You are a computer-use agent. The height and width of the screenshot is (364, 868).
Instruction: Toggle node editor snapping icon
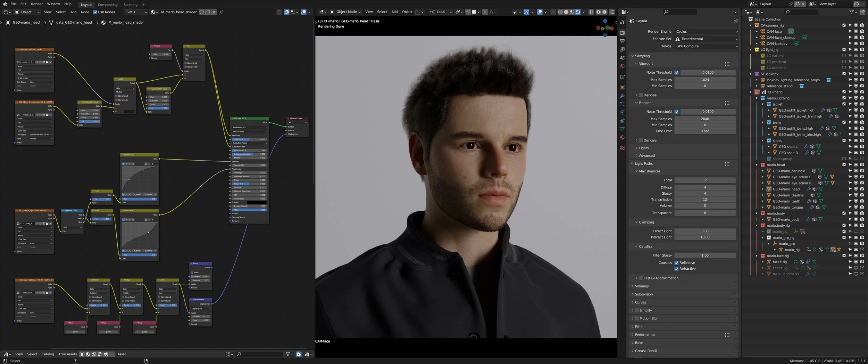click(286, 12)
